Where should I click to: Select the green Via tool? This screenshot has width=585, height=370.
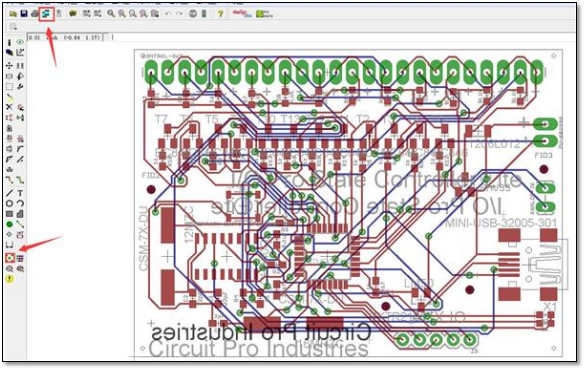(10, 224)
